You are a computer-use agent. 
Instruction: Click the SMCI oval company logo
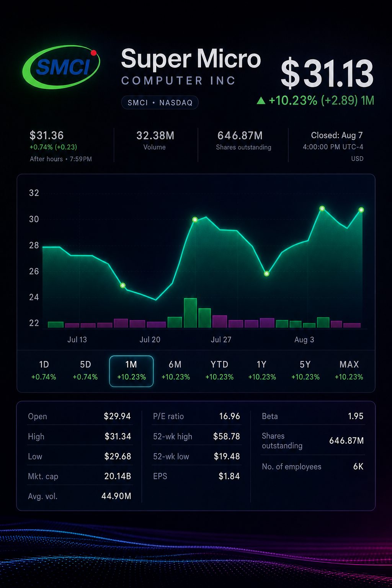point(61,67)
